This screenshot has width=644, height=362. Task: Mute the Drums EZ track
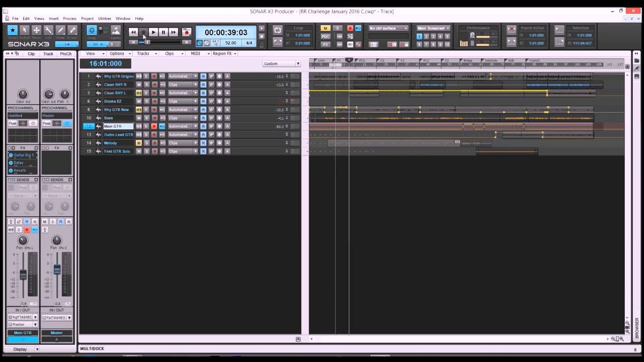[138, 101]
